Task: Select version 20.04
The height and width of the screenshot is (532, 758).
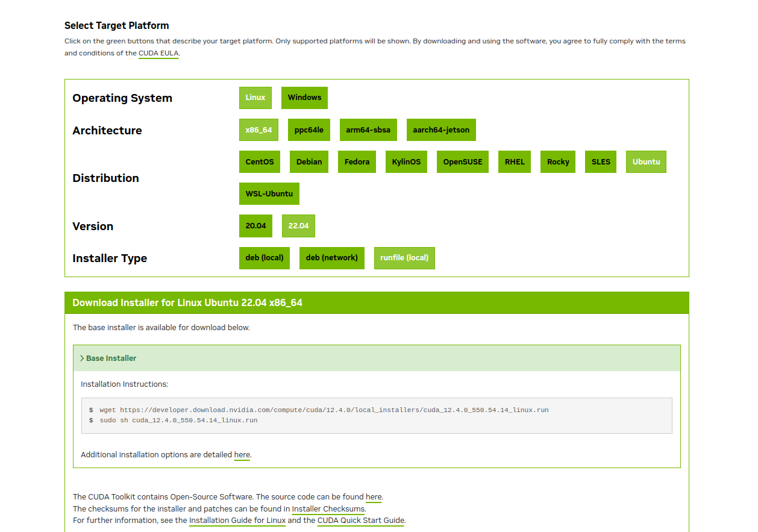Action: point(255,226)
